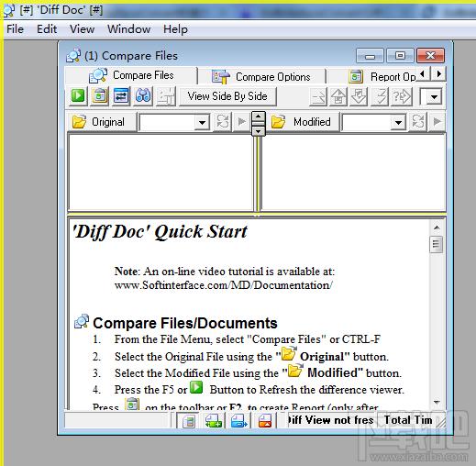Screen dimensions: 476x466
Task: Click the green plus status bar icon
Action: pyautogui.click(x=214, y=421)
